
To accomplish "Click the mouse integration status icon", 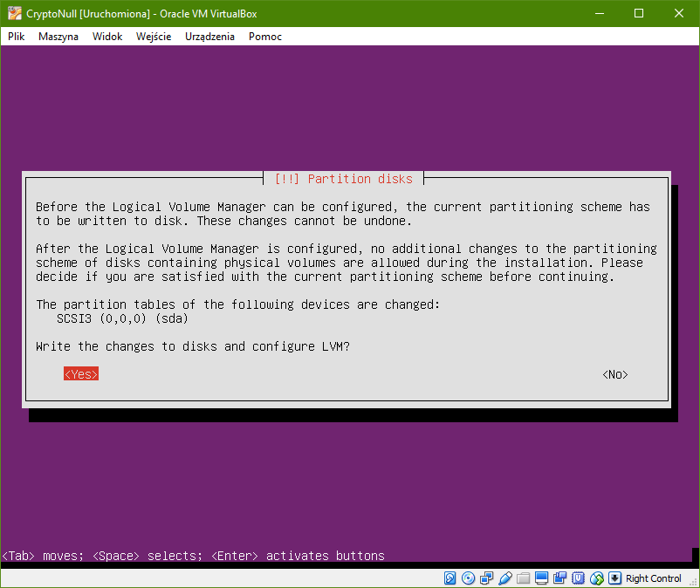I will tap(598, 578).
